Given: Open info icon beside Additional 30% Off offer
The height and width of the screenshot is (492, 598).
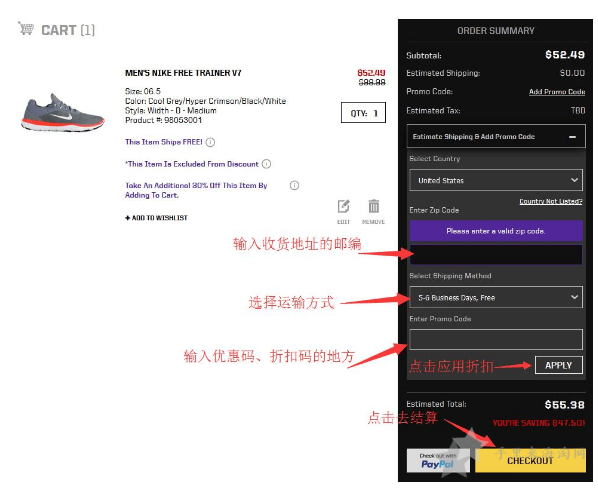Looking at the screenshot, I should [x=294, y=185].
